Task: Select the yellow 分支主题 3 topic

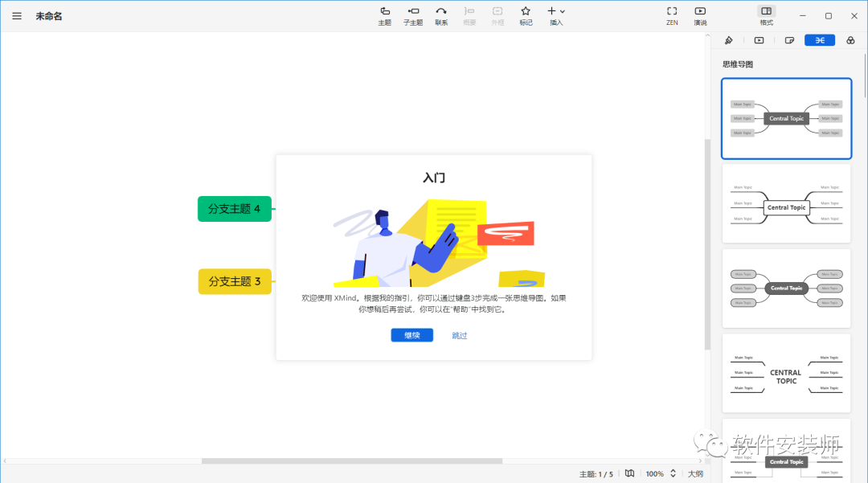Action: point(235,281)
